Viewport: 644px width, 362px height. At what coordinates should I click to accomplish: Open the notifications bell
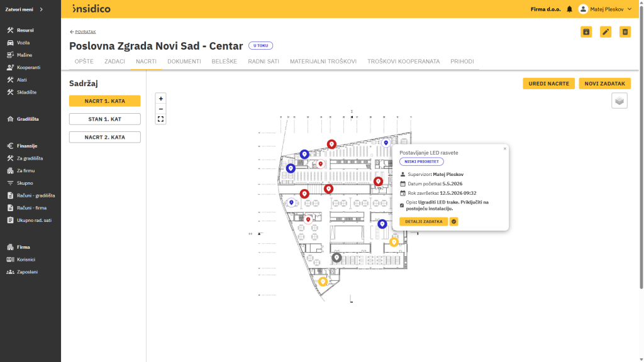coord(569,9)
